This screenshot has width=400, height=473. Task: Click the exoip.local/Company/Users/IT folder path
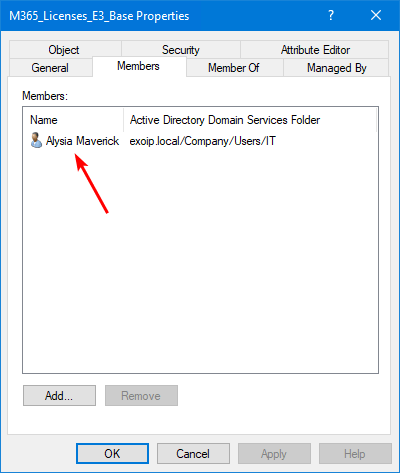click(203, 141)
